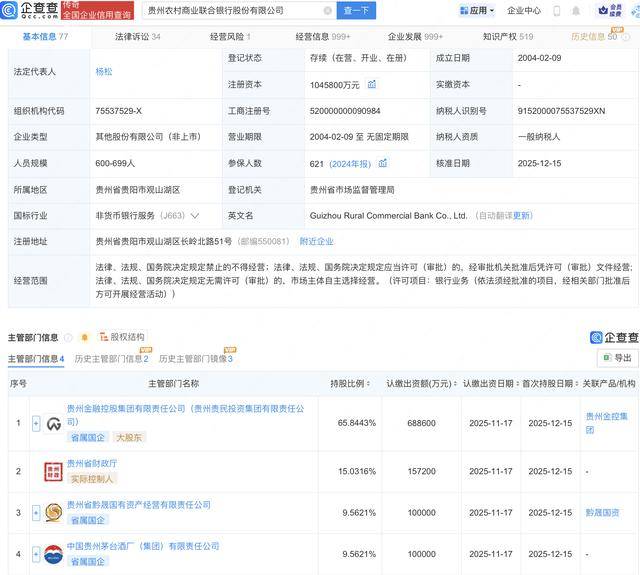640x575 pixels.
Task: Click the 贵州金融控股集团 company logo
Action: click(x=53, y=423)
